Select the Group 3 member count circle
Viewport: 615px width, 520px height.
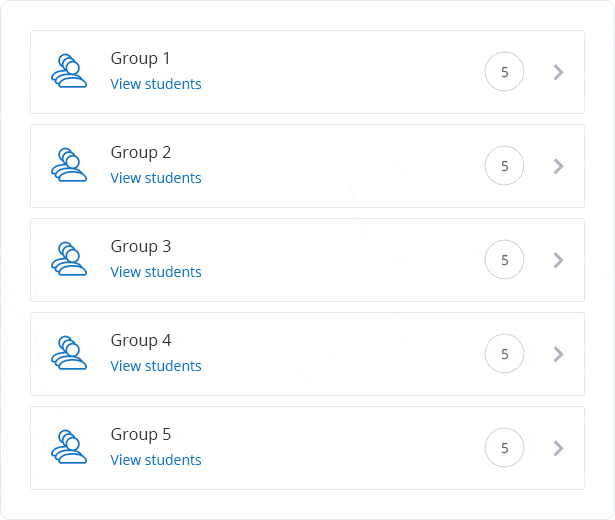505,260
